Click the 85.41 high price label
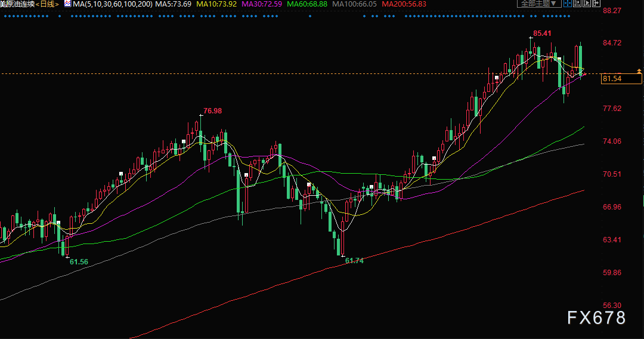This screenshot has width=644, height=339. click(x=542, y=33)
